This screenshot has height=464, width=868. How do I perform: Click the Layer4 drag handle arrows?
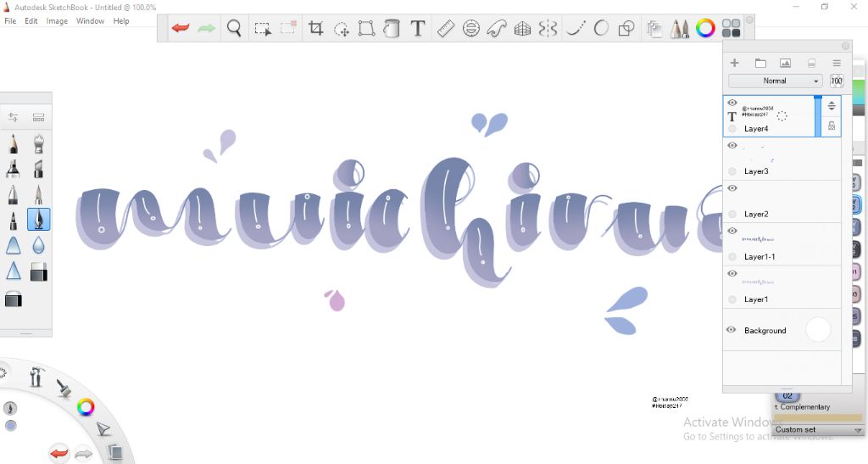832,106
